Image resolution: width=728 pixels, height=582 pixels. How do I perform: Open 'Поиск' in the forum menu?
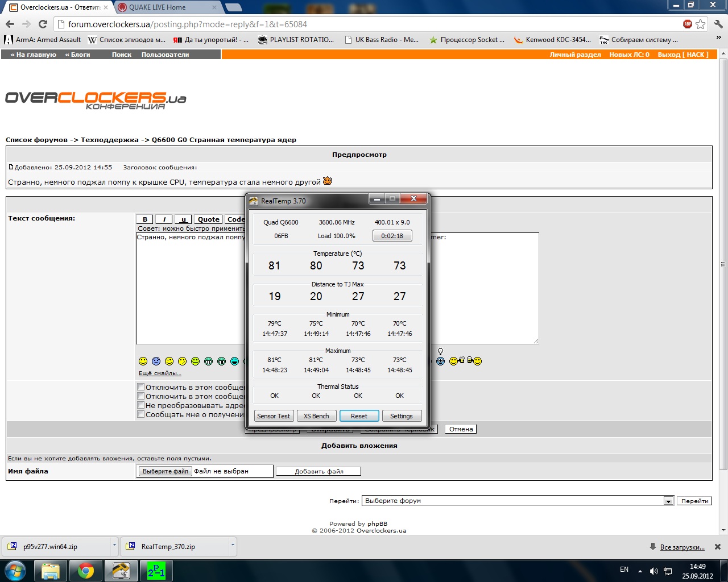(122, 55)
